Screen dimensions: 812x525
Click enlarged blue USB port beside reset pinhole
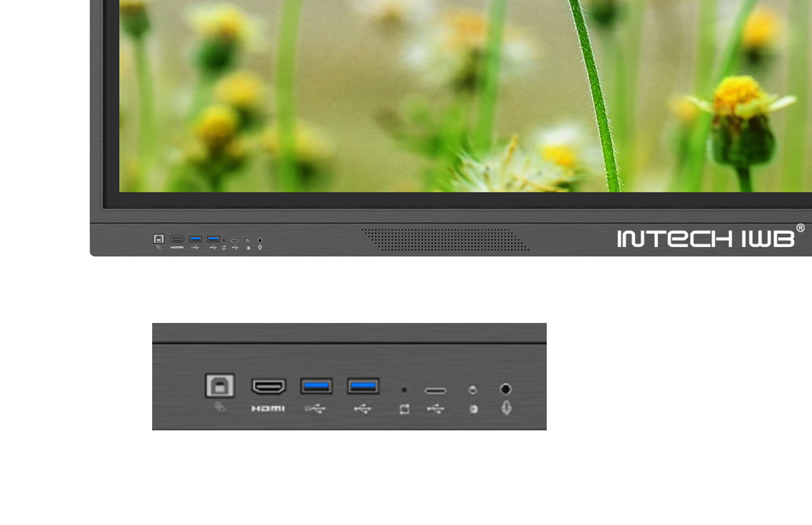(x=363, y=386)
